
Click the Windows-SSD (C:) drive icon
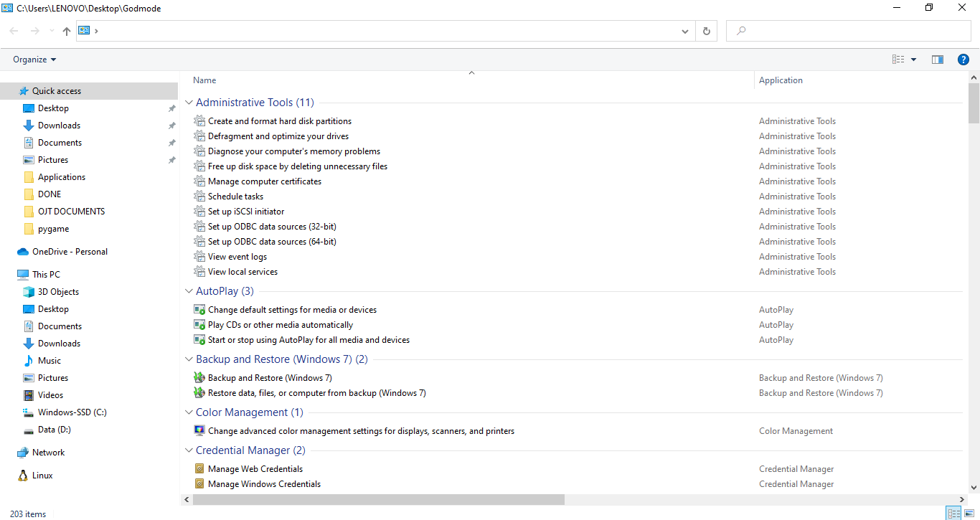pos(29,412)
